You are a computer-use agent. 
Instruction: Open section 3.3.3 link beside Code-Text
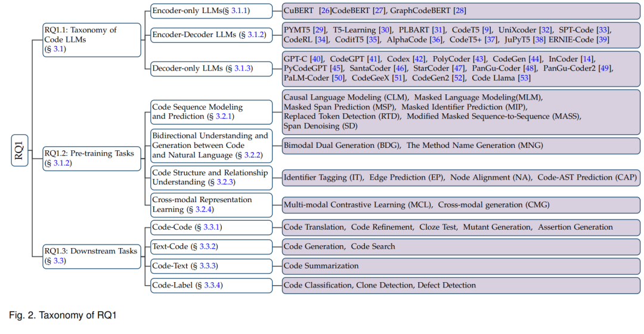[x=208, y=266]
